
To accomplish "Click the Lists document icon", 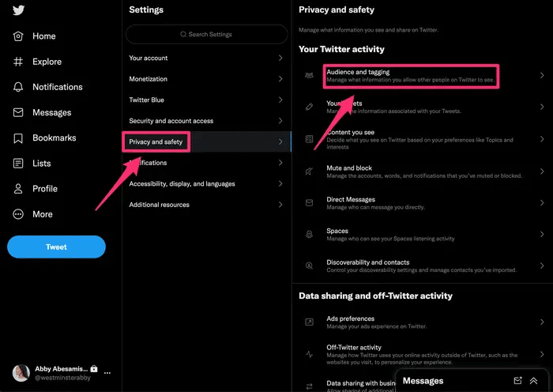I will (x=18, y=164).
